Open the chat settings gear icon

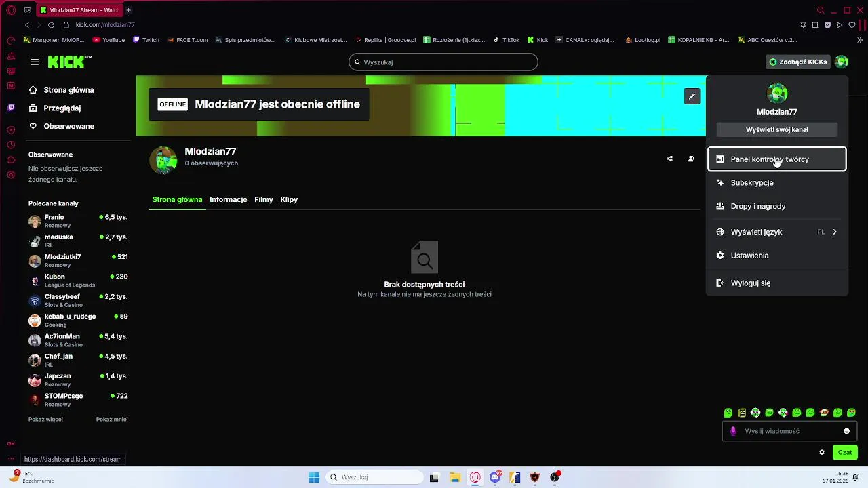click(x=822, y=452)
